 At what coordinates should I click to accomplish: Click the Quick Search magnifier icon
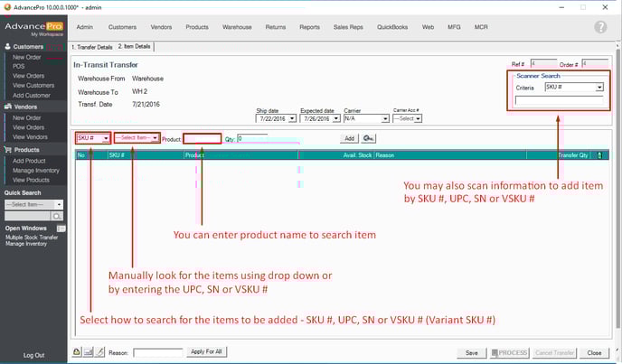click(57, 217)
